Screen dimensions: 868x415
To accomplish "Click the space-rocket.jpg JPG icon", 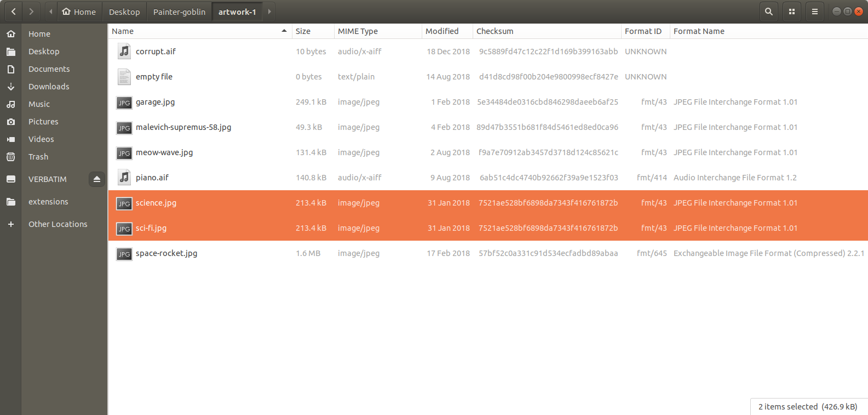I will [124, 254].
